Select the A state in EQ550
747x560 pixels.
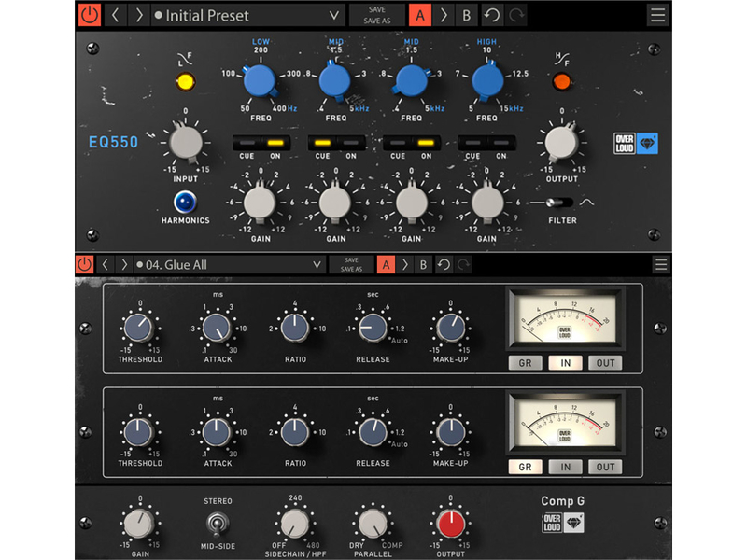pos(419,15)
